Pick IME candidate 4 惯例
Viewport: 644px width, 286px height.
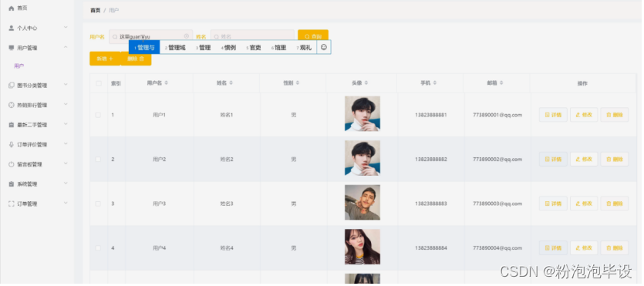pos(228,48)
